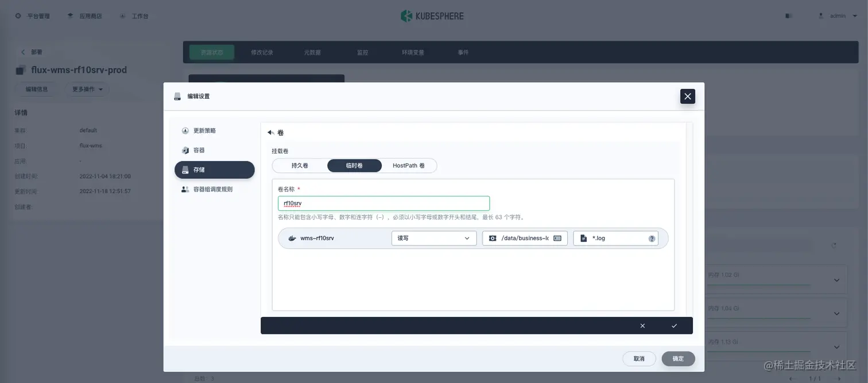Click the 确定 button
Image resolution: width=868 pixels, height=383 pixels.
(678, 358)
